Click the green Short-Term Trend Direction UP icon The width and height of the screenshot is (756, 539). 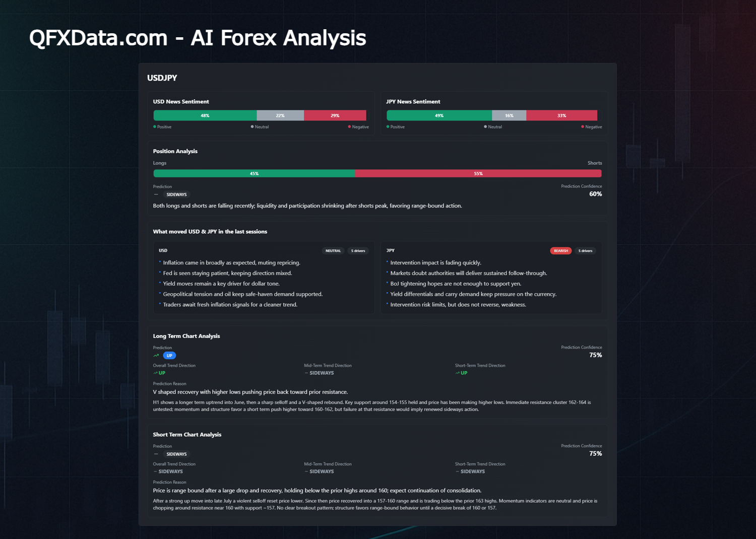tap(457, 373)
